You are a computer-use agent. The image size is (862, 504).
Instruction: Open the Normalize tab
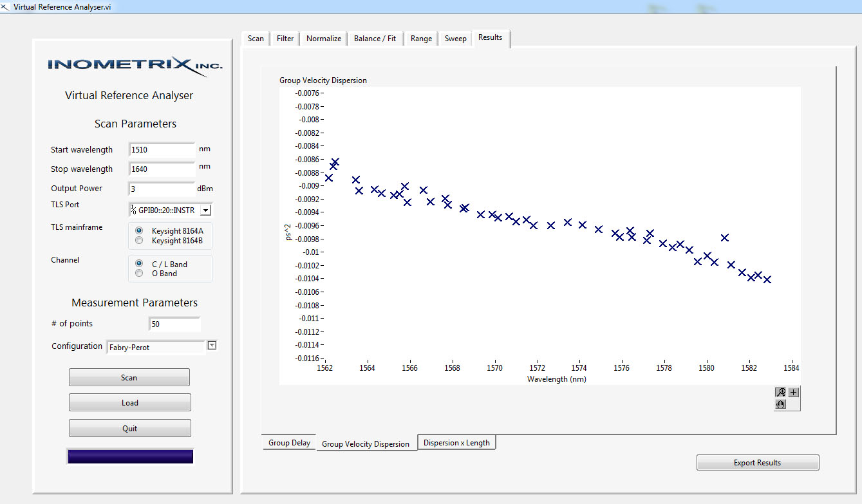click(x=324, y=39)
